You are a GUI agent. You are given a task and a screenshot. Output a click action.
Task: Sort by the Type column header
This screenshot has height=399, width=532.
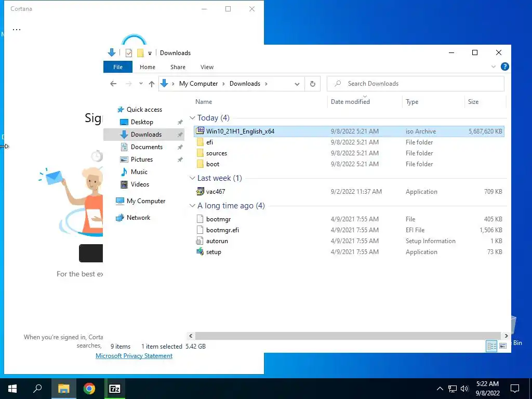pyautogui.click(x=412, y=102)
